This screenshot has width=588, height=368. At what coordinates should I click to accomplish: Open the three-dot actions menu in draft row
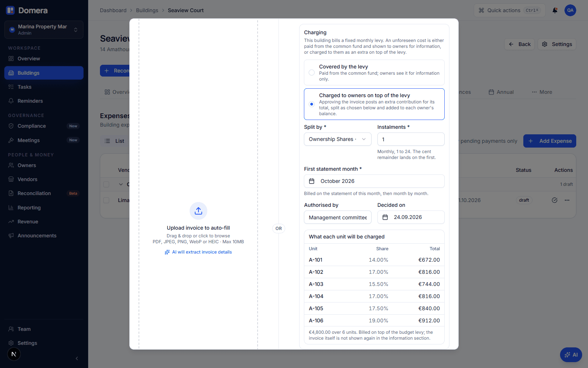567,200
